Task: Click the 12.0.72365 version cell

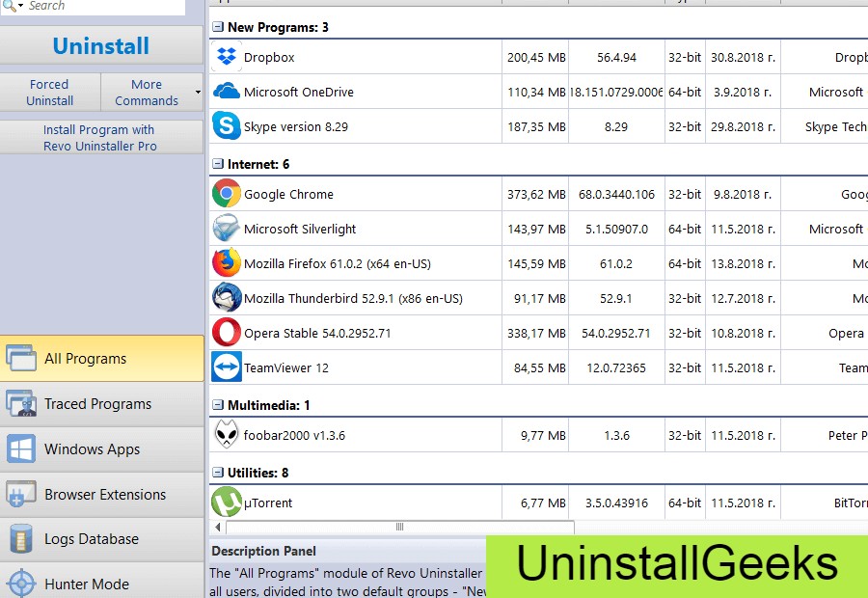Action: (x=616, y=367)
